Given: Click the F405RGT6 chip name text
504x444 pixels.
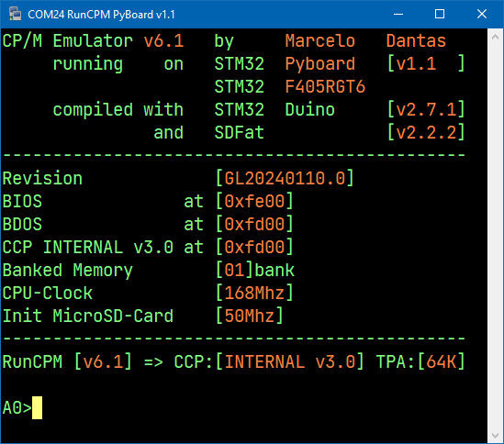Looking at the screenshot, I should tap(325, 87).
